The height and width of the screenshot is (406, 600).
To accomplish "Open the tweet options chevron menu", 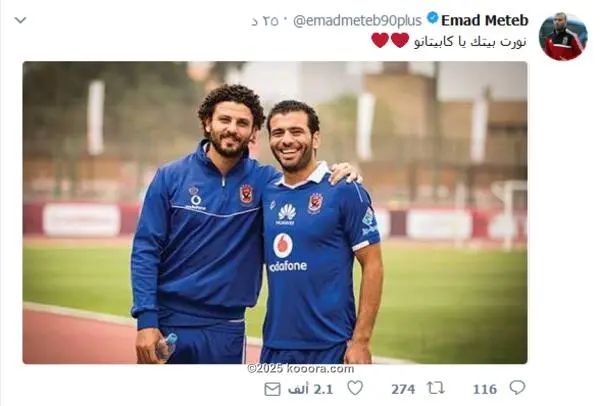I will (x=20, y=20).
